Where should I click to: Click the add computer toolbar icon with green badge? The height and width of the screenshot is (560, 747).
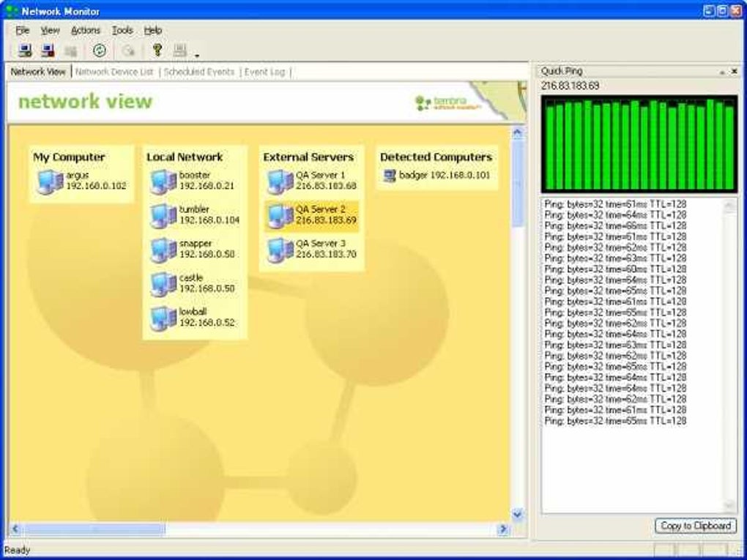(25, 50)
